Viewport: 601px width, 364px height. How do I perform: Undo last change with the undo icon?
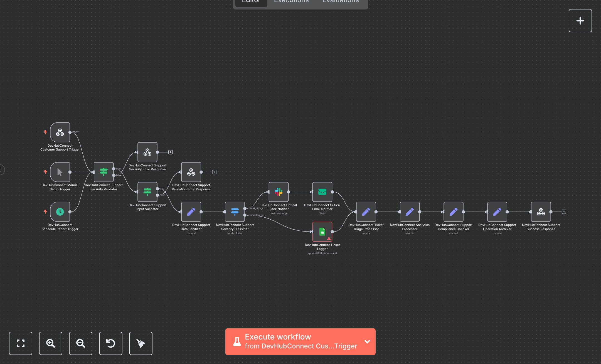[x=110, y=343]
